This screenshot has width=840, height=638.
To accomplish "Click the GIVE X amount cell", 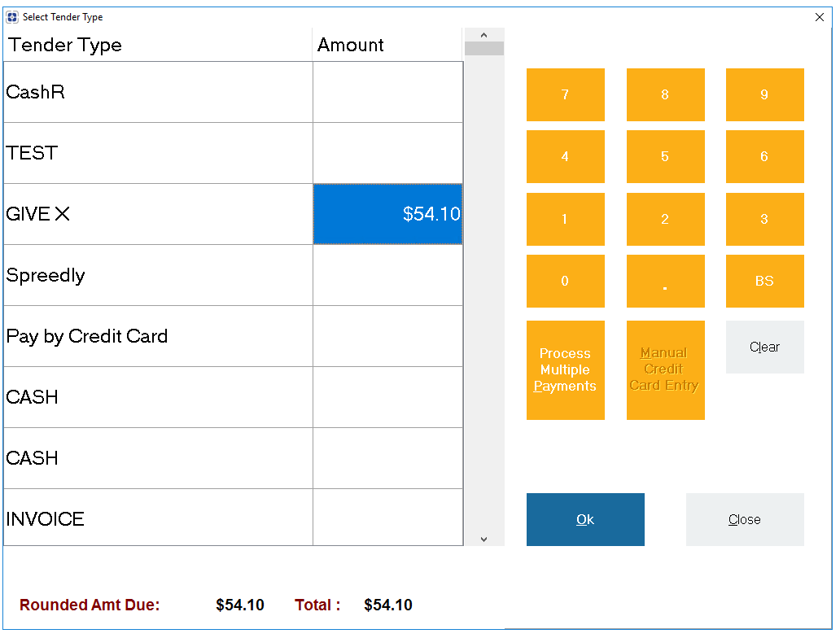I will pos(387,214).
